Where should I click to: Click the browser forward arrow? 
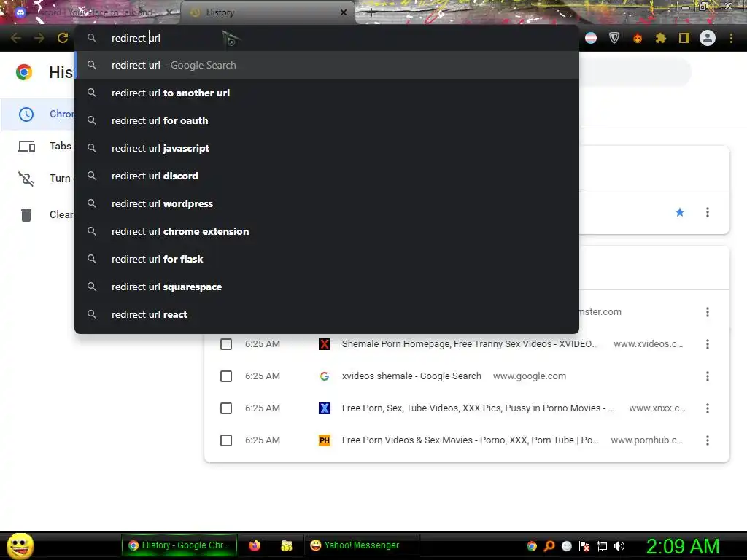tap(39, 38)
